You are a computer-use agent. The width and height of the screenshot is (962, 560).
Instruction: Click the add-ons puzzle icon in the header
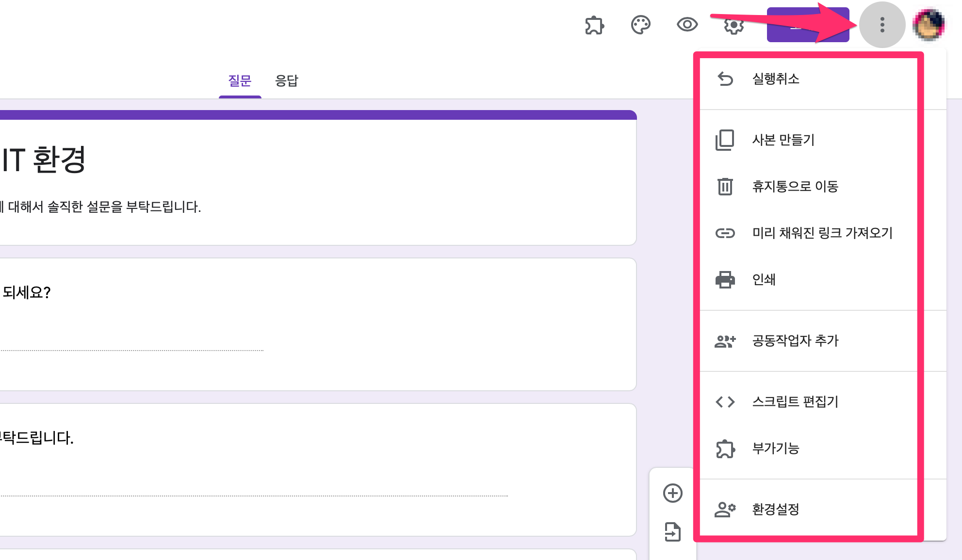pos(594,25)
